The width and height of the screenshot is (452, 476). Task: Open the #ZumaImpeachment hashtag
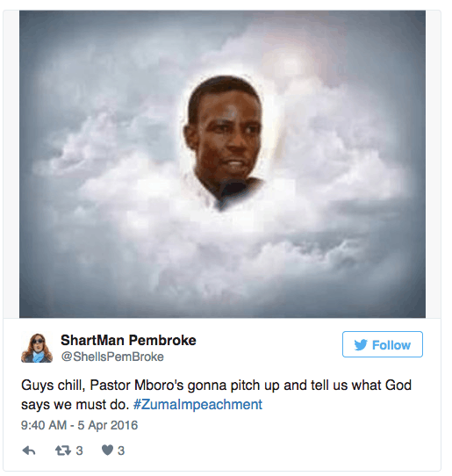pyautogui.click(x=197, y=404)
